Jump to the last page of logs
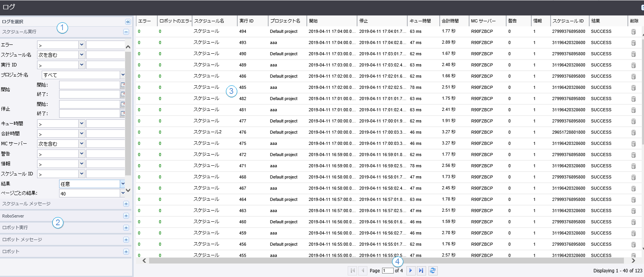644x277 pixels. [421, 271]
